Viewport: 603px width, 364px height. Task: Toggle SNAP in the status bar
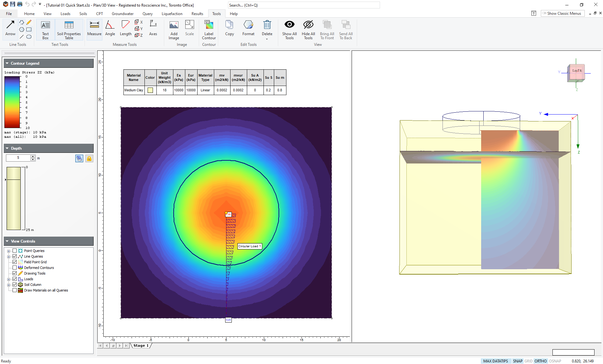click(518, 361)
